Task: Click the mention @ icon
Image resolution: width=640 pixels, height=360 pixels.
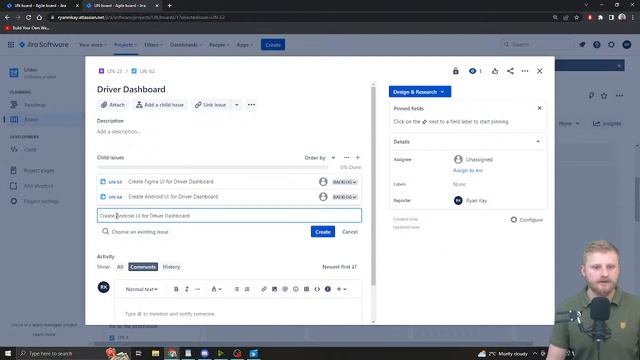Action: 285,289
